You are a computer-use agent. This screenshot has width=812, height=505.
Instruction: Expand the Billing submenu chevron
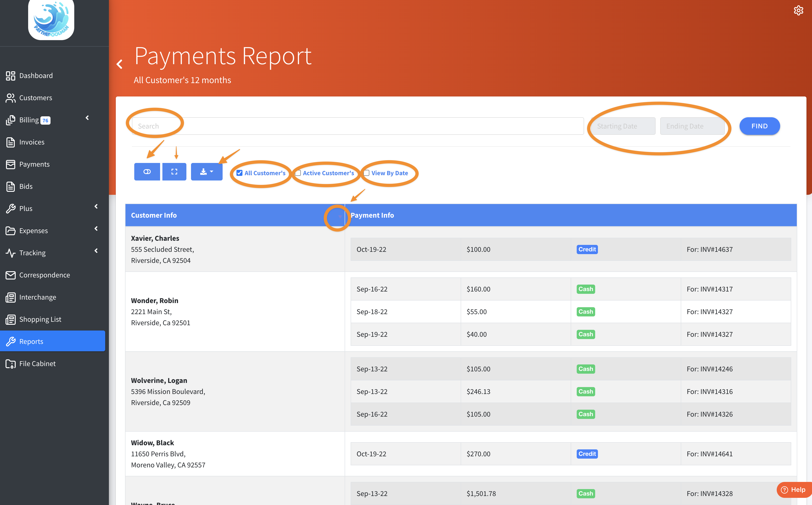(87, 118)
